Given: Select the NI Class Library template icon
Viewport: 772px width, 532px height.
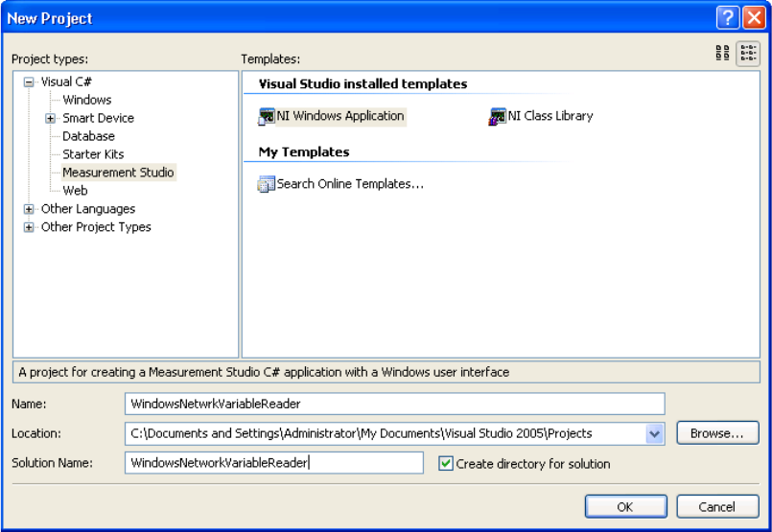Looking at the screenshot, I should [498, 117].
